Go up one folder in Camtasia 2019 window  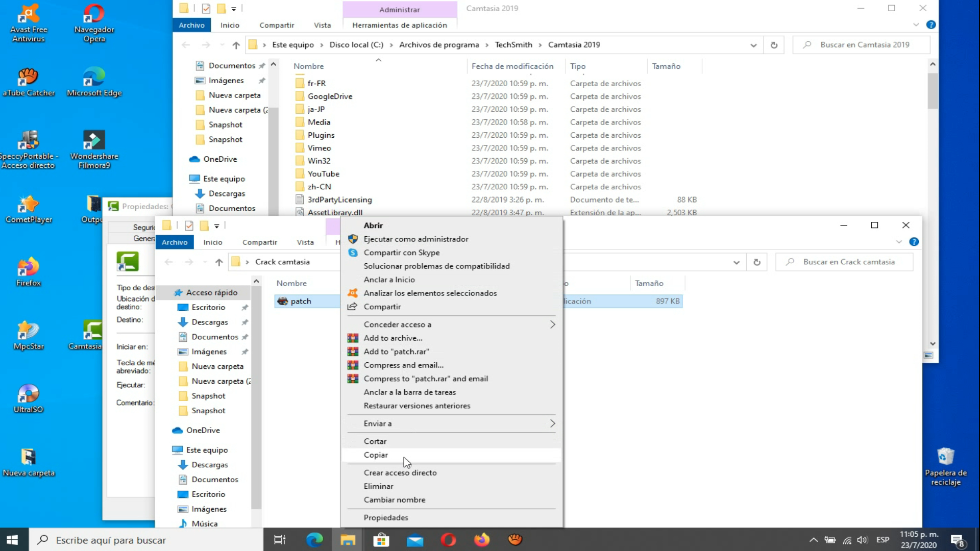coord(236,45)
